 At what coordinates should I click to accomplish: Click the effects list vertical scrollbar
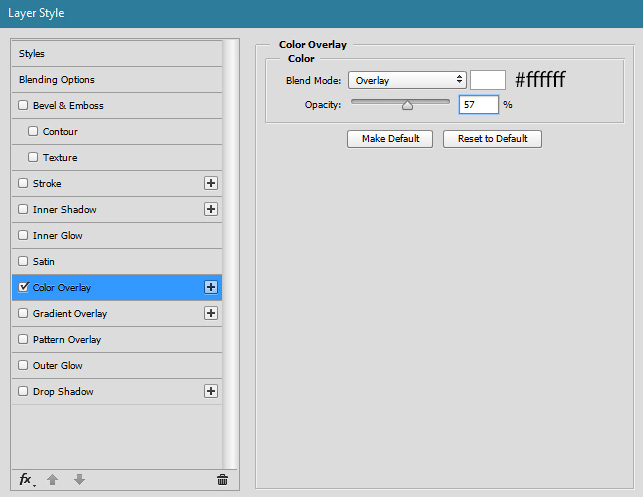tap(230, 254)
